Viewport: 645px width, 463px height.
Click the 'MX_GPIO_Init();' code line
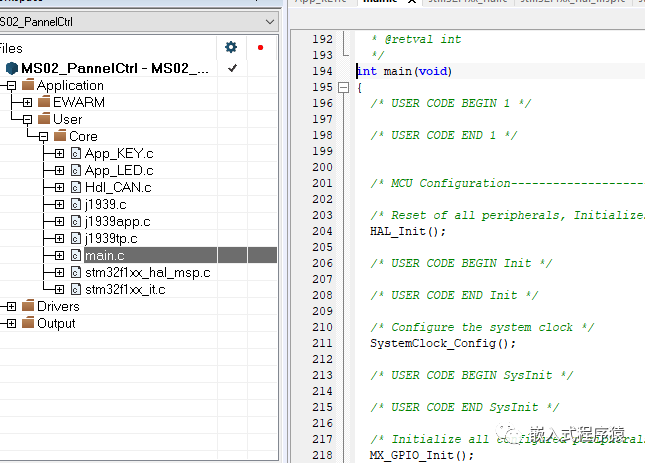click(422, 455)
